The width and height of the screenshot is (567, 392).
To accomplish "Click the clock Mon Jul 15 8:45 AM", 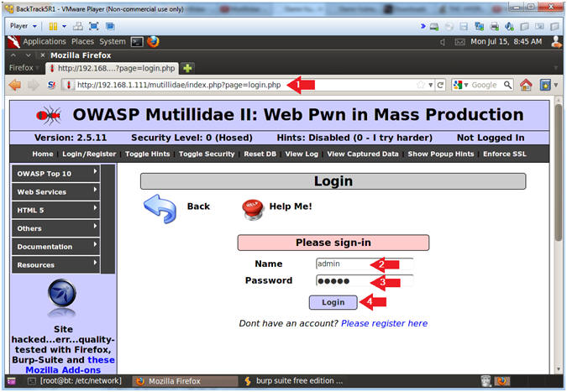I will click(506, 41).
